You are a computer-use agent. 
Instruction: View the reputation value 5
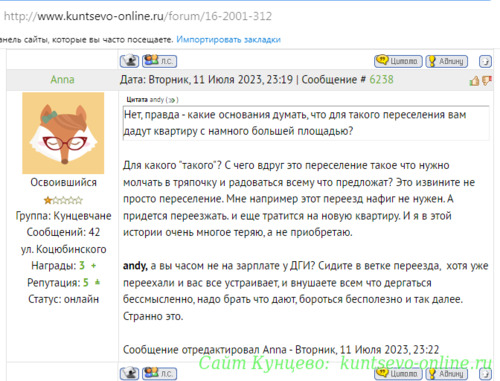[86, 282]
